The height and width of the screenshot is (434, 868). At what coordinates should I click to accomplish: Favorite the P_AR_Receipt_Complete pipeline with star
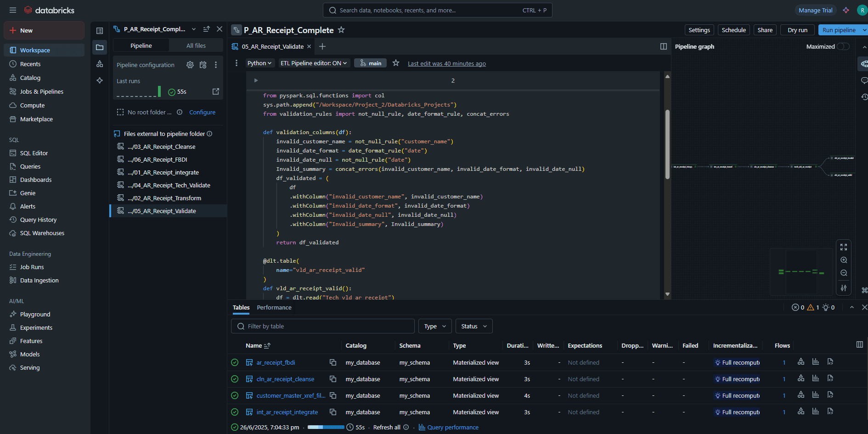[x=341, y=30]
